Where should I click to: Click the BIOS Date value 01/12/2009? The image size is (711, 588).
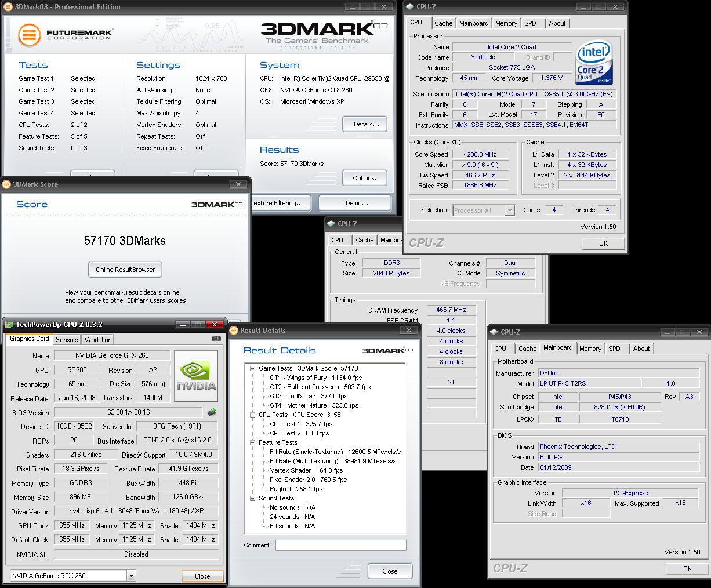619,467
